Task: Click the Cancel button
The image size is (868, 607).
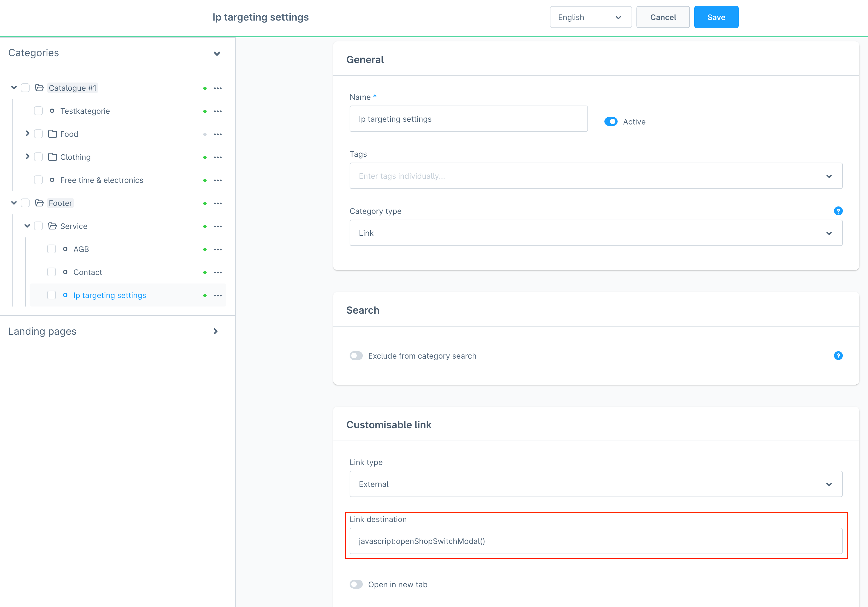Action: pyautogui.click(x=662, y=16)
